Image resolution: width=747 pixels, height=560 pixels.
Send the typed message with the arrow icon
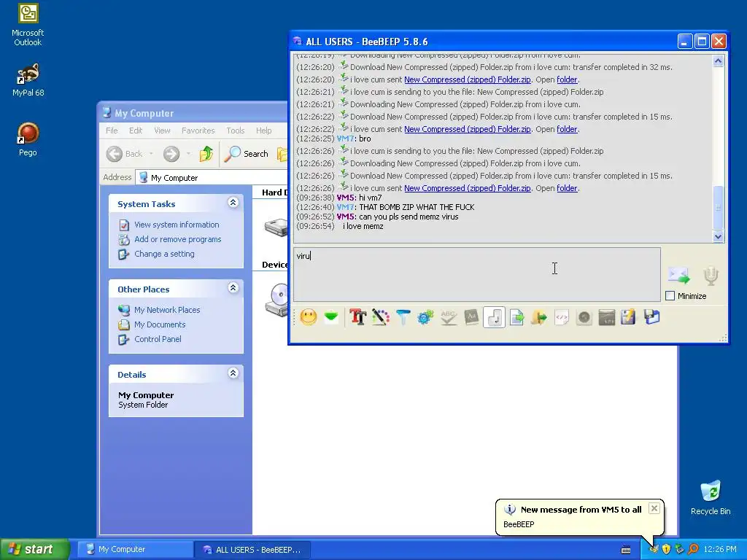pos(679,275)
